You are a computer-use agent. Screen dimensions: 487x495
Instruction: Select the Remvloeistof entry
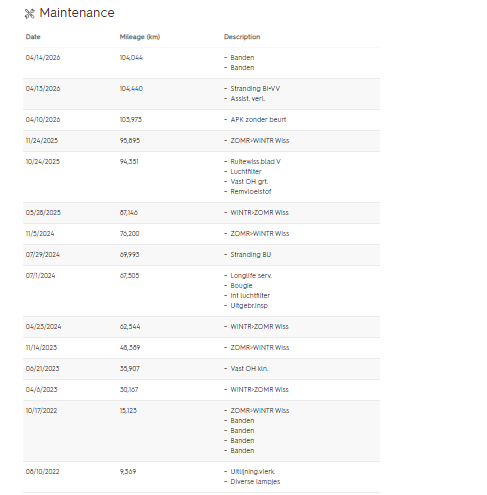(x=251, y=192)
